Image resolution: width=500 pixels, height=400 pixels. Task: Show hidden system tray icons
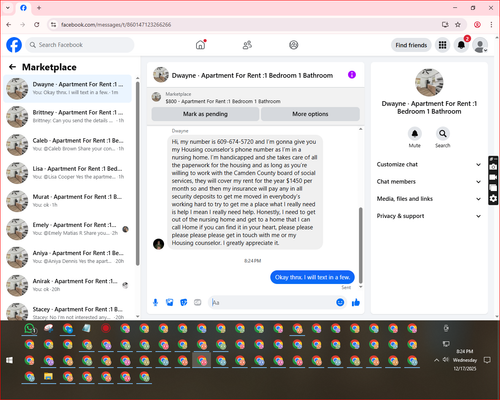coord(436,360)
